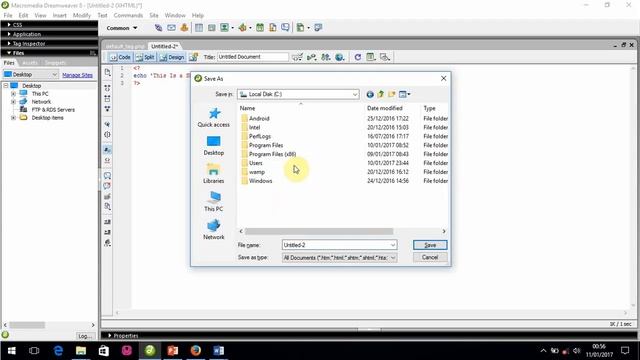
Task: Select the wamp folder
Action: (x=257, y=172)
